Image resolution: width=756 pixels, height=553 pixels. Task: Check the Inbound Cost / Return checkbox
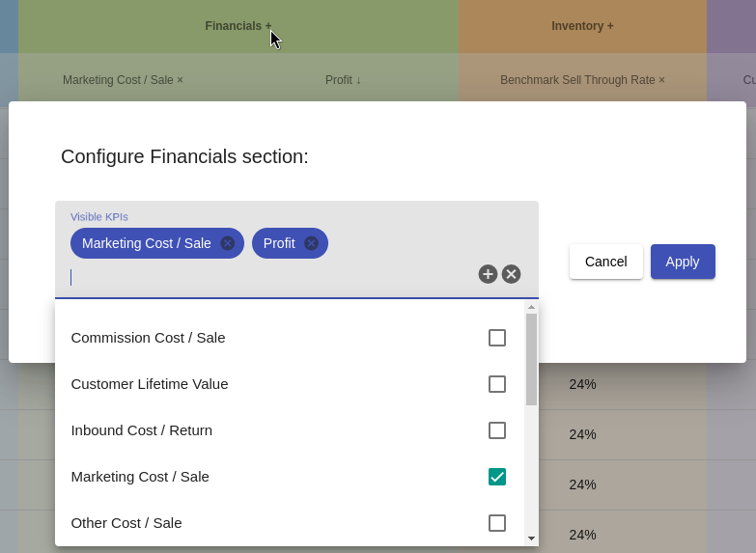(x=497, y=430)
